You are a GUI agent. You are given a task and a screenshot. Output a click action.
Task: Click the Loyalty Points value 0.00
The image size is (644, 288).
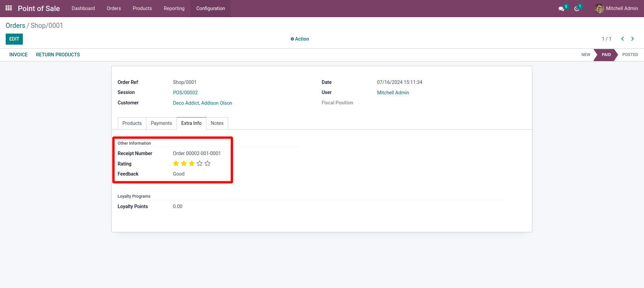178,206
